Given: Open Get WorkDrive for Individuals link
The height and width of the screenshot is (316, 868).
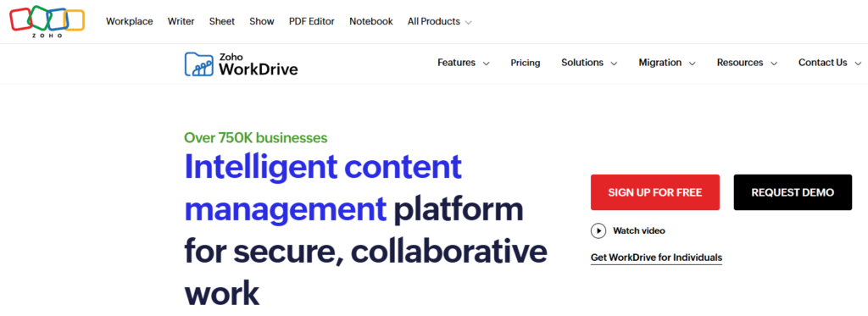Looking at the screenshot, I should point(657,258).
